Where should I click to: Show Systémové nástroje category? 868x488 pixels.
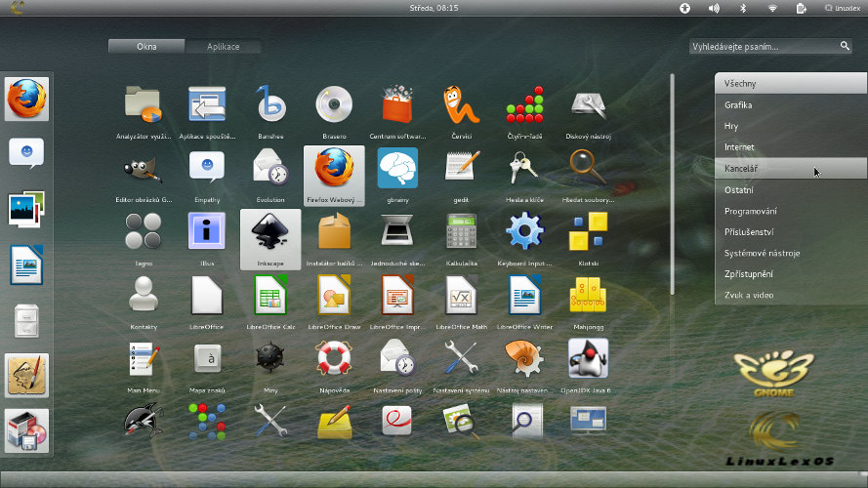(791, 253)
